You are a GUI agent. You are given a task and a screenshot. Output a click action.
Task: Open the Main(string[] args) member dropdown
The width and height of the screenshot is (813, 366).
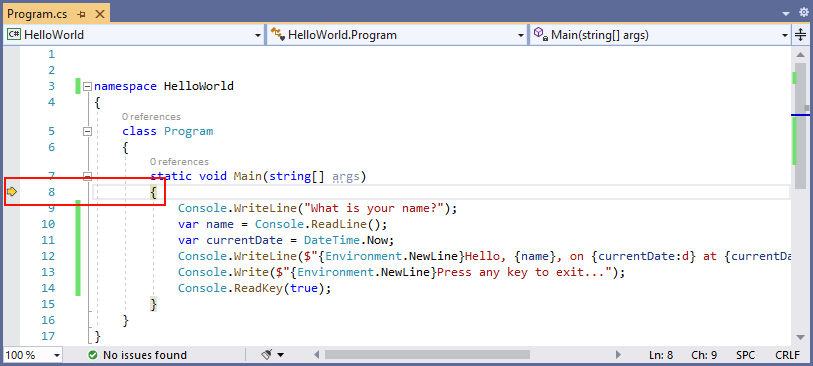pyautogui.click(x=786, y=35)
